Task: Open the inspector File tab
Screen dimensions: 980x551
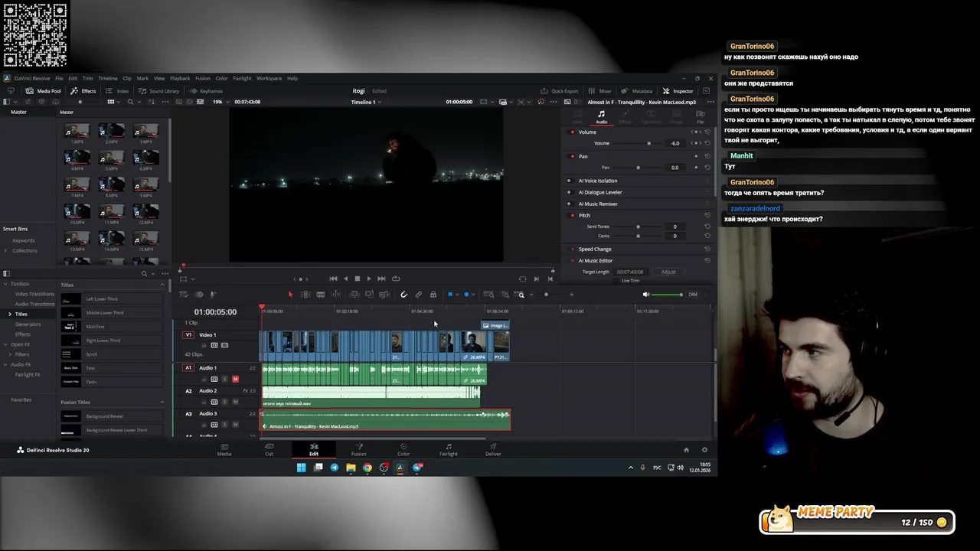Action: coord(700,117)
